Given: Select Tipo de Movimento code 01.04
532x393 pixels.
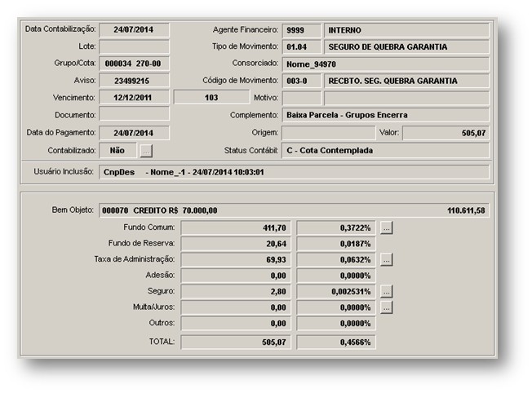Looking at the screenshot, I should pos(302,46).
